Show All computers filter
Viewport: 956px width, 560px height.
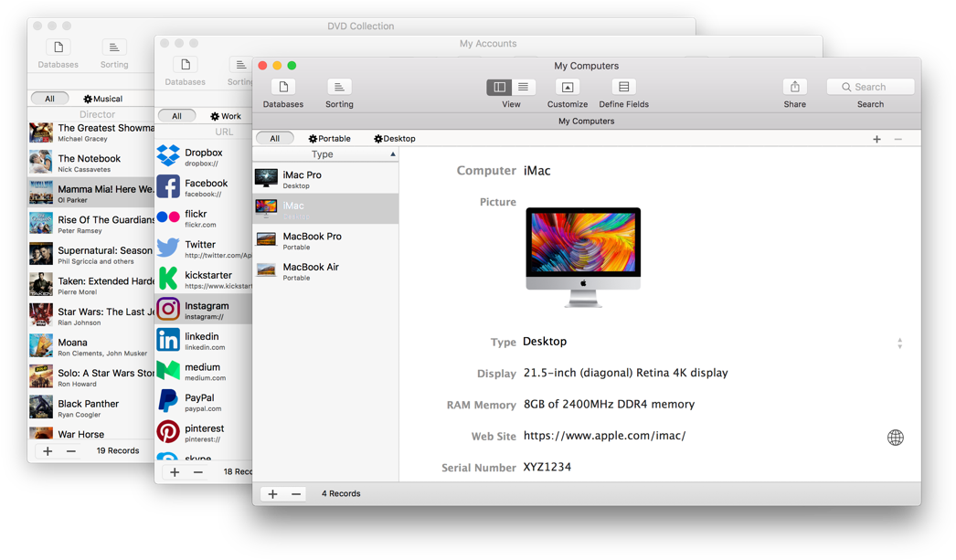[x=274, y=139]
